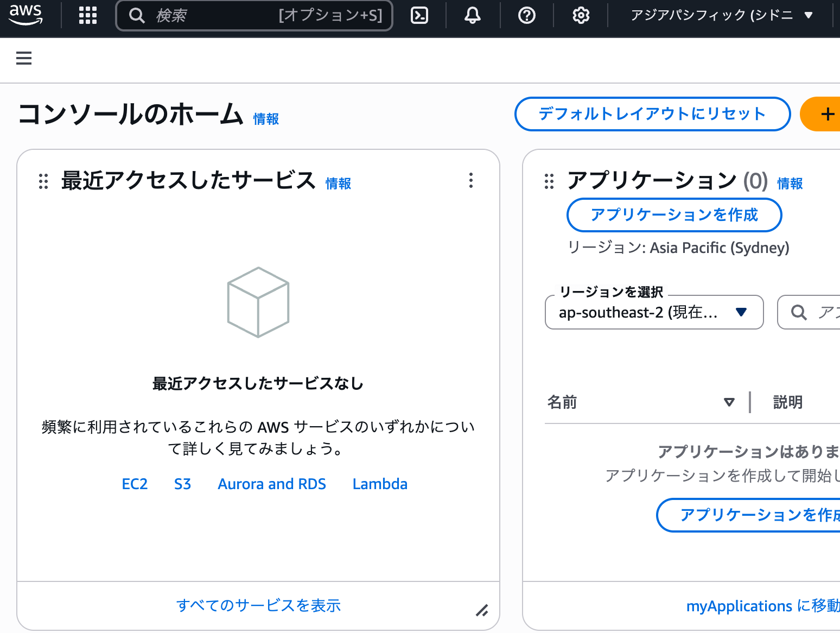Click the 検索 search input field
Image resolution: width=840 pixels, height=633 pixels.
coord(254,16)
